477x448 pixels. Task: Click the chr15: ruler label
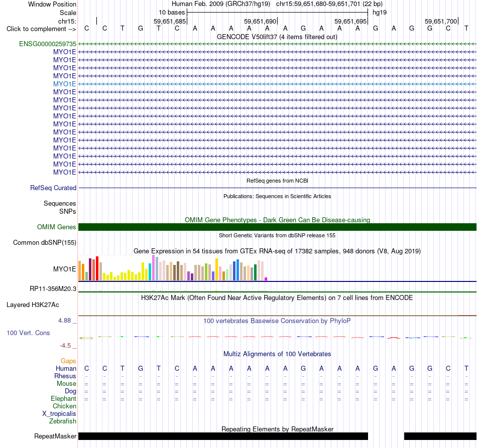point(67,21)
